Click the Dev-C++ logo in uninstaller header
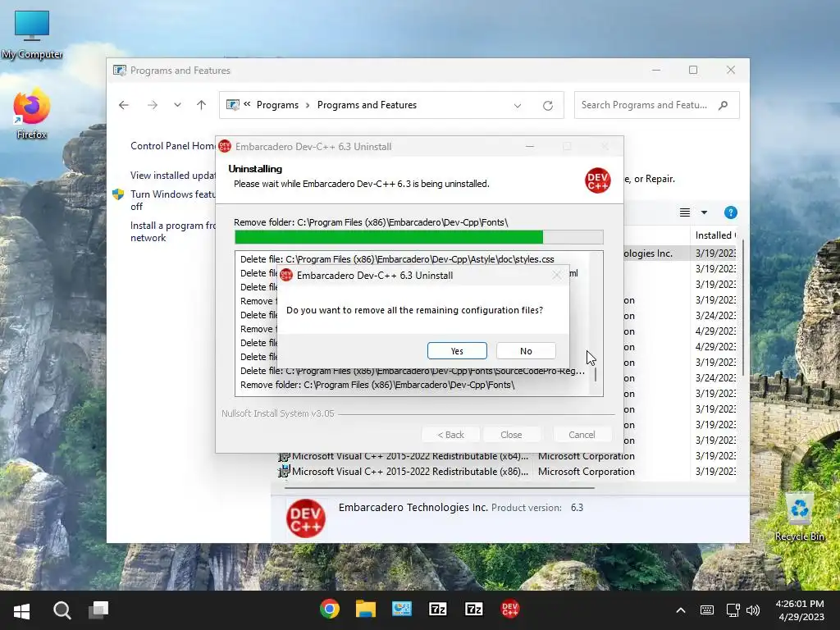Image resolution: width=840 pixels, height=630 pixels. coord(597,180)
